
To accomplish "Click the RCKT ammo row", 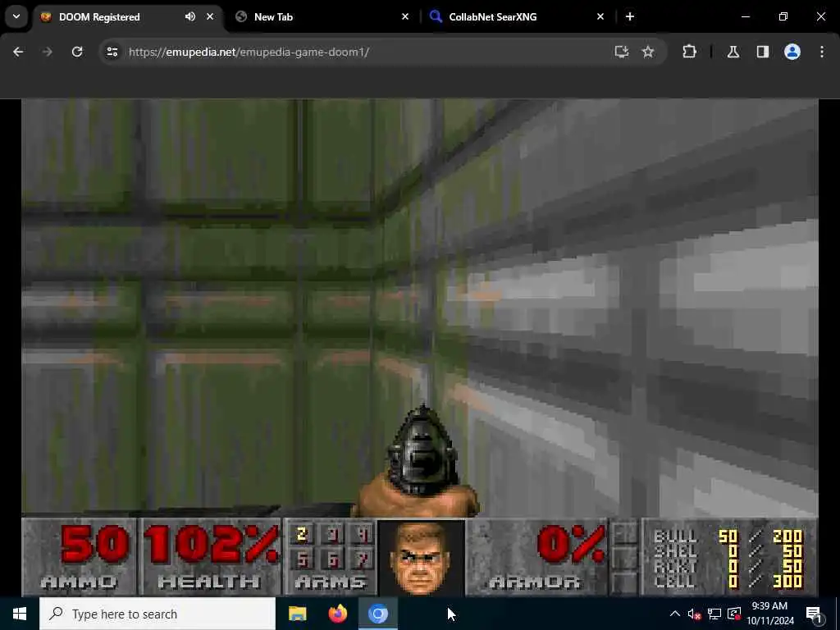I will pos(728,566).
